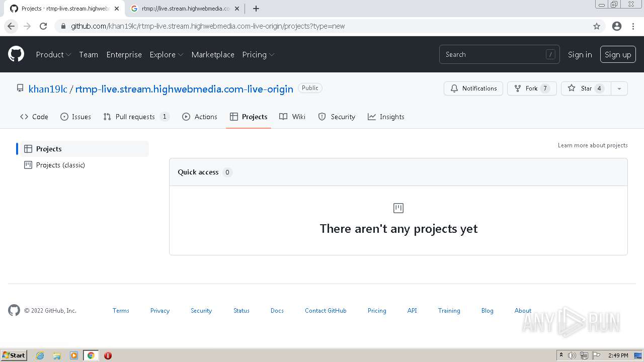The height and width of the screenshot is (362, 644).
Task: Click the Sign up button
Action: [618, 54]
